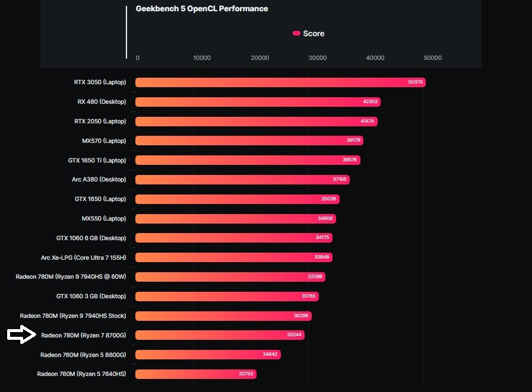Toggle the Score series in the legend
Viewport: 532px width, 392px height.
[308, 33]
